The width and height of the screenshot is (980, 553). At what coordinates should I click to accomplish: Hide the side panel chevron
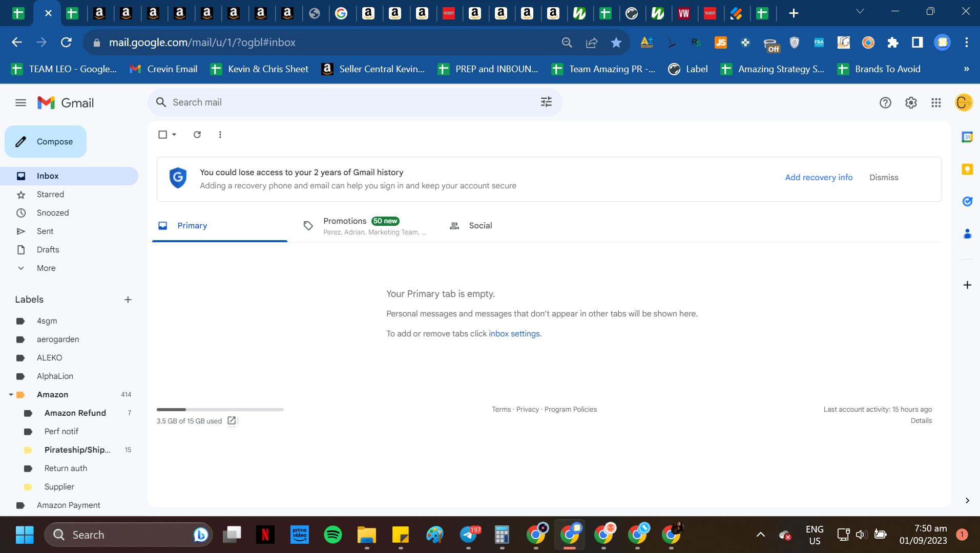click(x=967, y=500)
